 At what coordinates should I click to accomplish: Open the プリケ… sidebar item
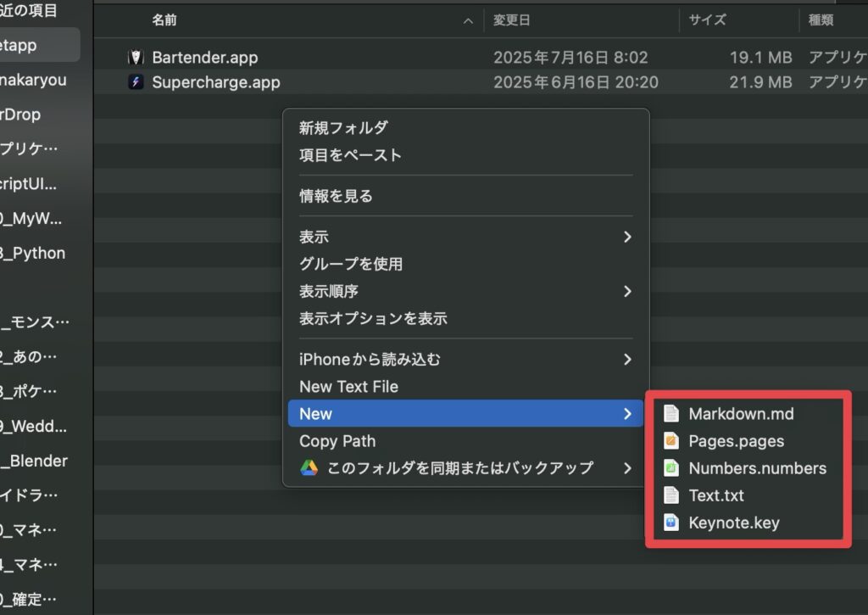coord(29,149)
